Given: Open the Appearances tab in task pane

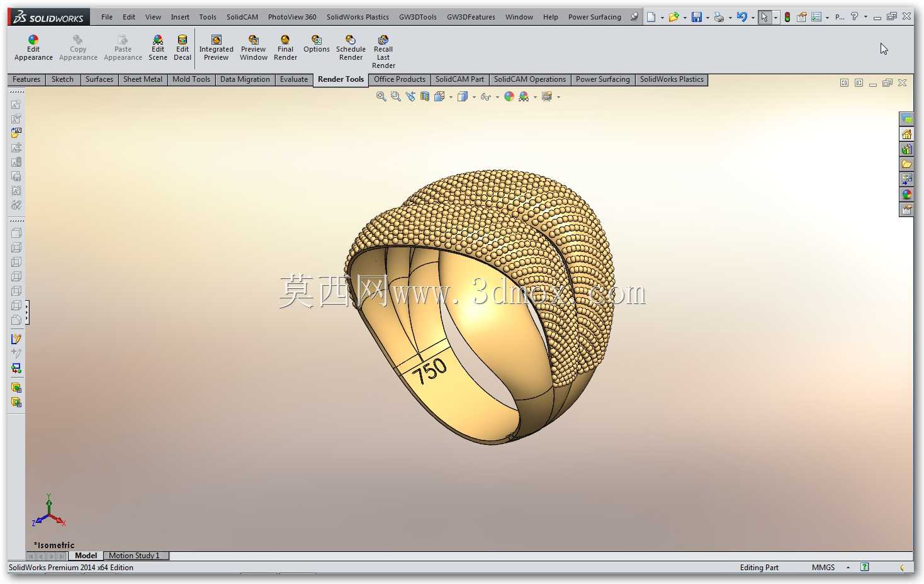Looking at the screenshot, I should (906, 194).
